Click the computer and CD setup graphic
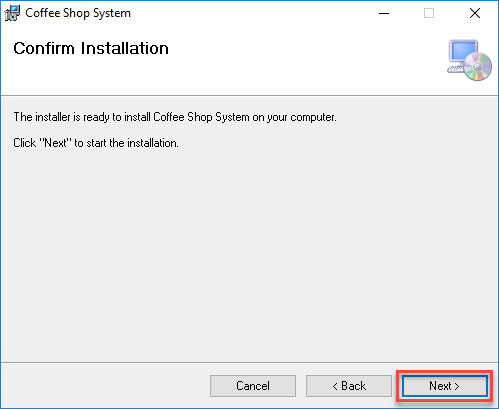 (x=469, y=60)
